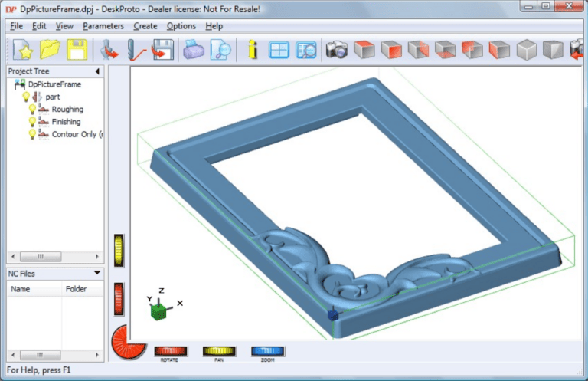Click the blue ZOOM thumbwheel
Image resolution: width=588 pixels, height=381 pixels.
(x=267, y=351)
